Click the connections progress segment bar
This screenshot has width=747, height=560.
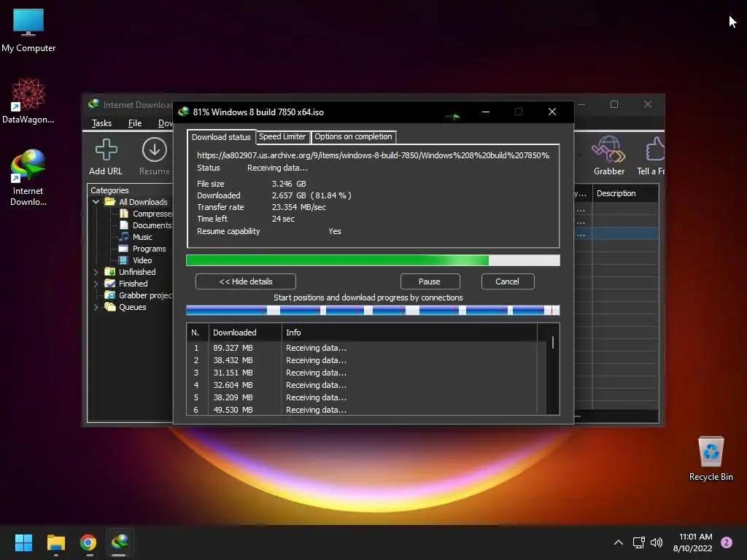(x=373, y=311)
